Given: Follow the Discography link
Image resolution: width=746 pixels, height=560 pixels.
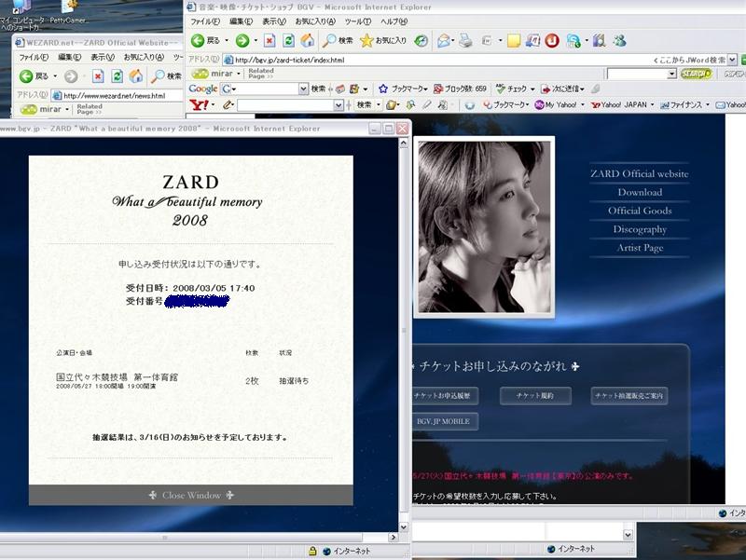Looking at the screenshot, I should 640,229.
